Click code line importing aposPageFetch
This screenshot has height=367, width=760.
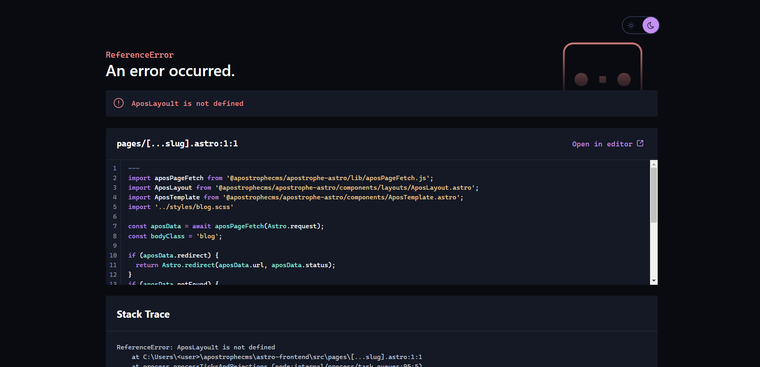[x=281, y=178]
